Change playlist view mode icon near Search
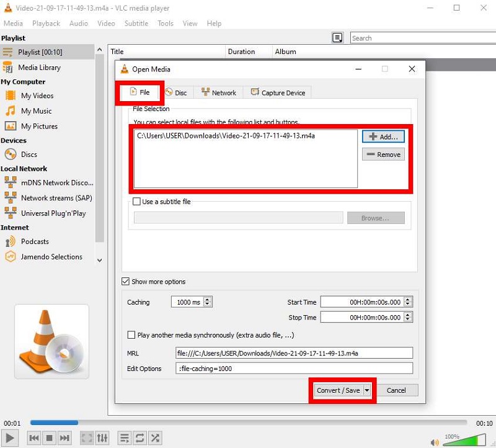This screenshot has height=448, width=496. coord(337,38)
